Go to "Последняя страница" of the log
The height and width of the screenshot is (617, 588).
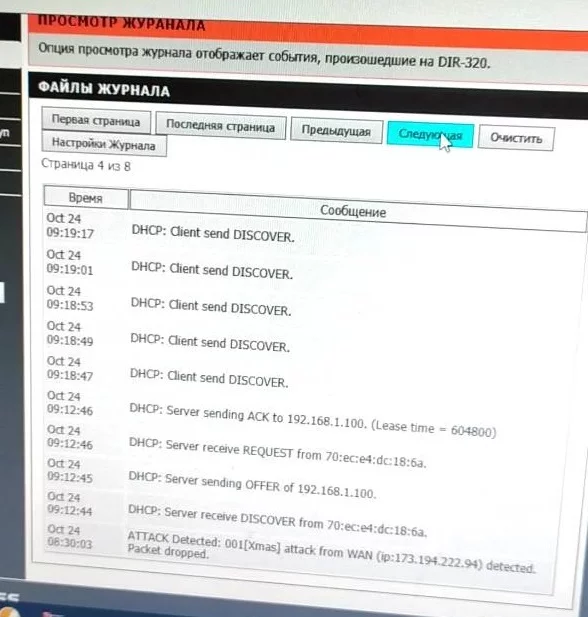tap(220, 125)
